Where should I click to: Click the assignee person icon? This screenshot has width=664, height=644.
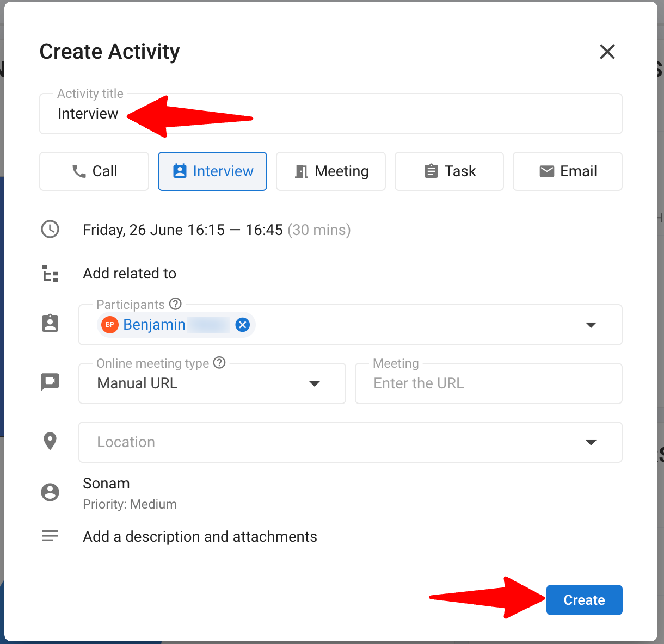(50, 492)
